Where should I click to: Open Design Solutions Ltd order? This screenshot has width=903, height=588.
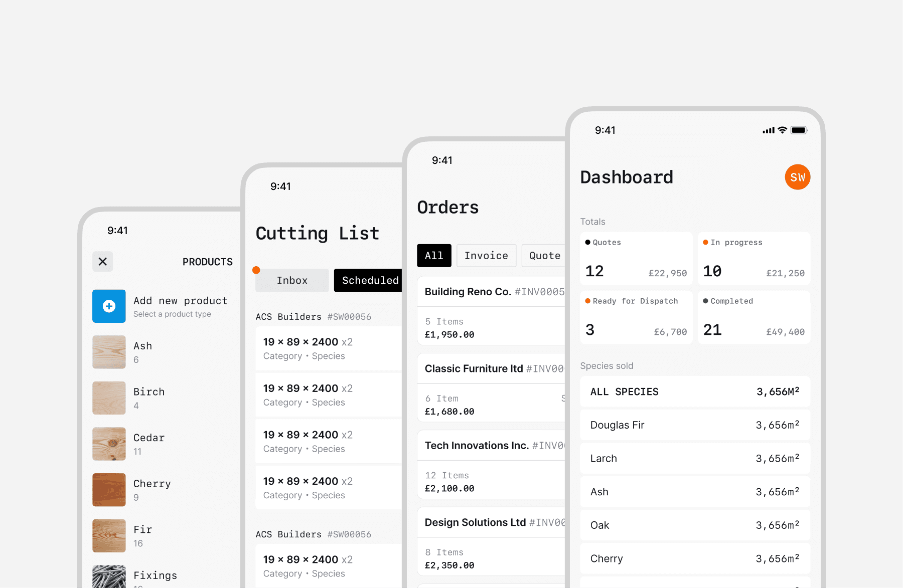(x=492, y=541)
